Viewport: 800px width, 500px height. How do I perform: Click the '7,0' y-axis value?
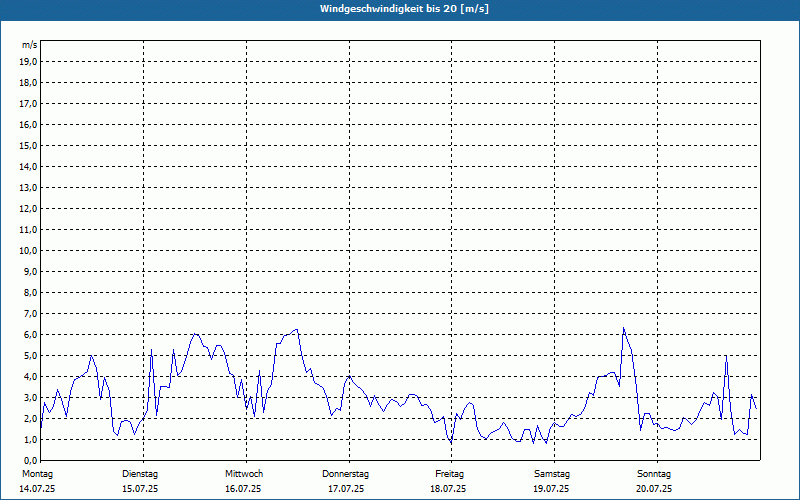(31, 313)
